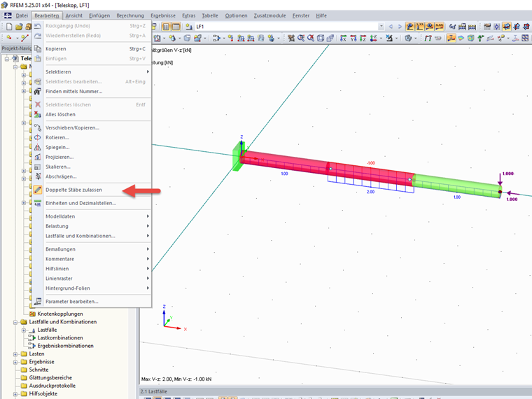The width and height of the screenshot is (532, 399).
Task: Expand the Lastfälle tree node
Action: 23,330
